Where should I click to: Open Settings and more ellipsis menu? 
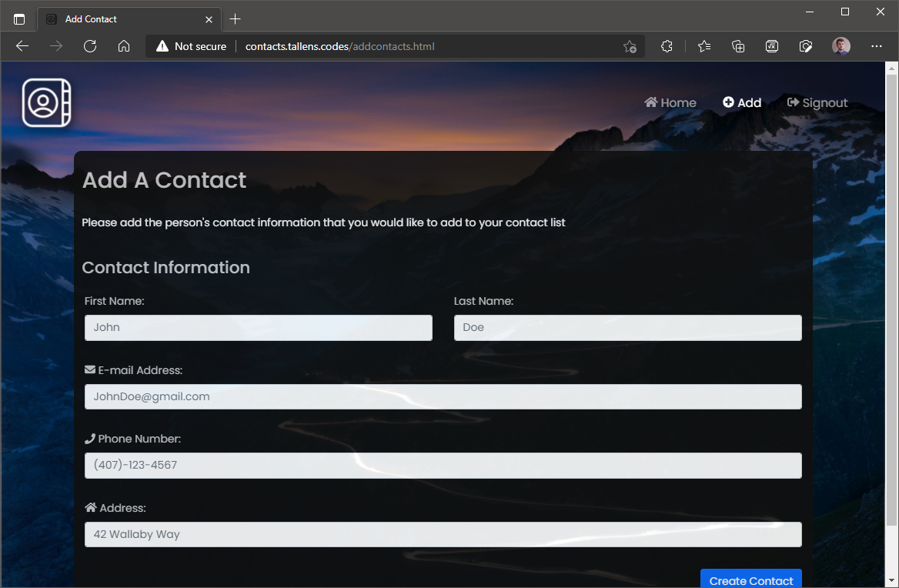[876, 46]
